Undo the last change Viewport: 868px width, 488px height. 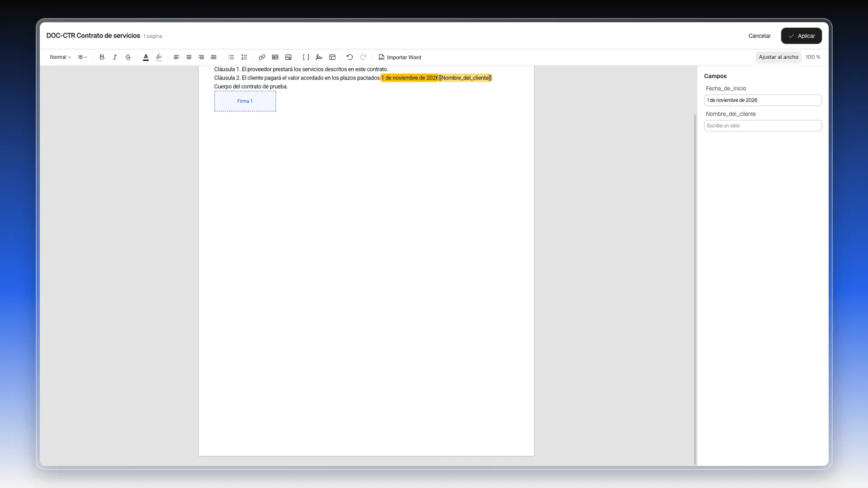349,57
